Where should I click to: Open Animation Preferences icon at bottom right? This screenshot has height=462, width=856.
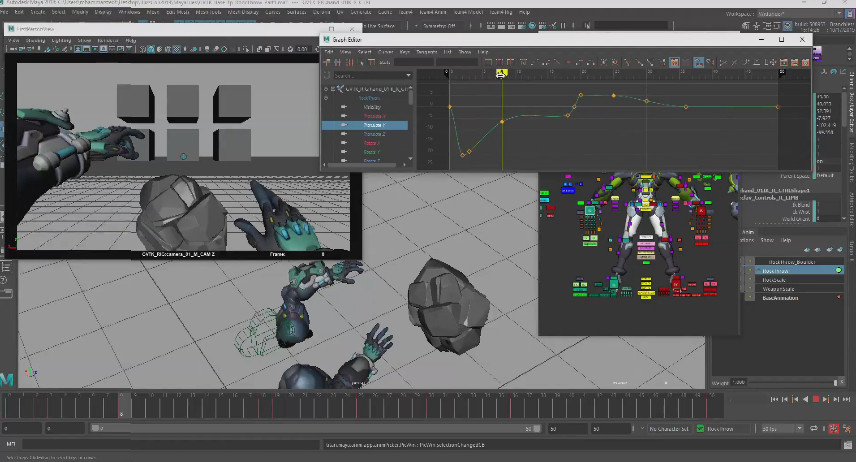848,429
